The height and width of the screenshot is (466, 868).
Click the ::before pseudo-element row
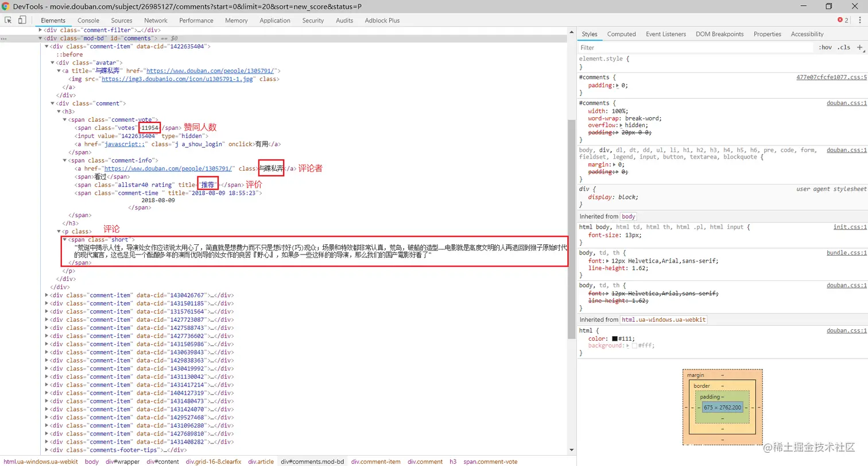pyautogui.click(x=69, y=55)
